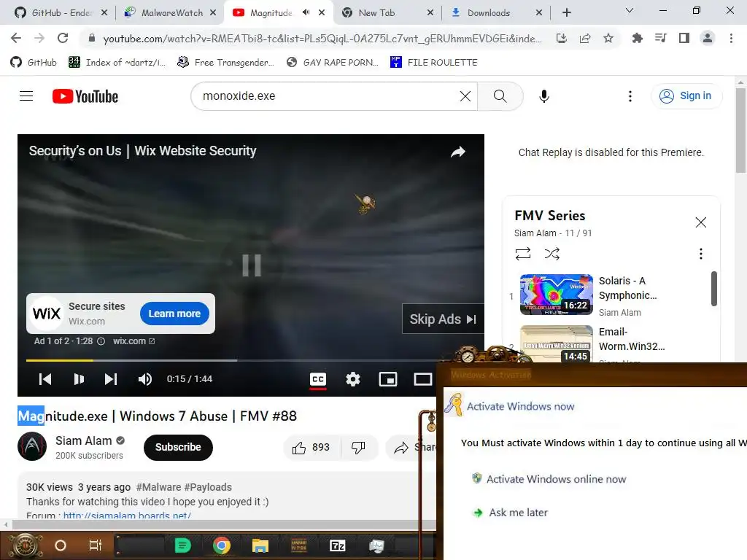747x560 pixels.
Task: Open a new browser tab
Action: tap(566, 13)
